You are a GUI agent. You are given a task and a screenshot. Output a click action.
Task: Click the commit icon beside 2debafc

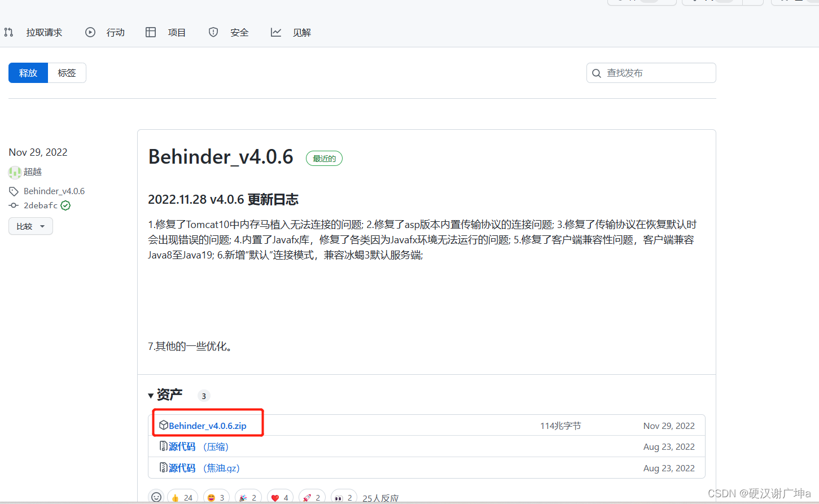[x=14, y=205]
